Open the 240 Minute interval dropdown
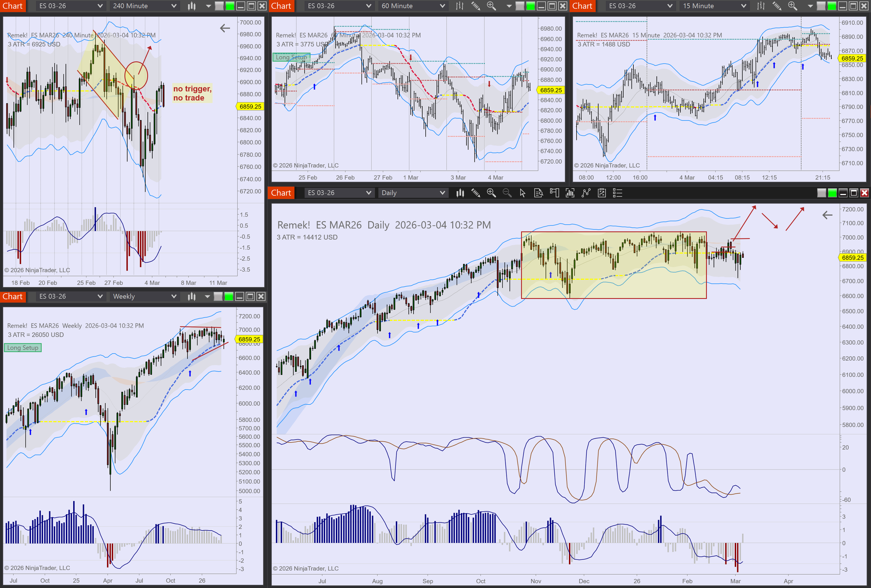This screenshot has height=588, width=871. [x=145, y=6]
